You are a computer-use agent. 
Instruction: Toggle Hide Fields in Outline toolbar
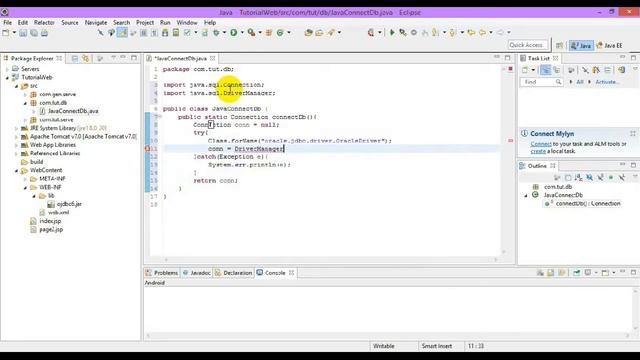[x=589, y=178]
